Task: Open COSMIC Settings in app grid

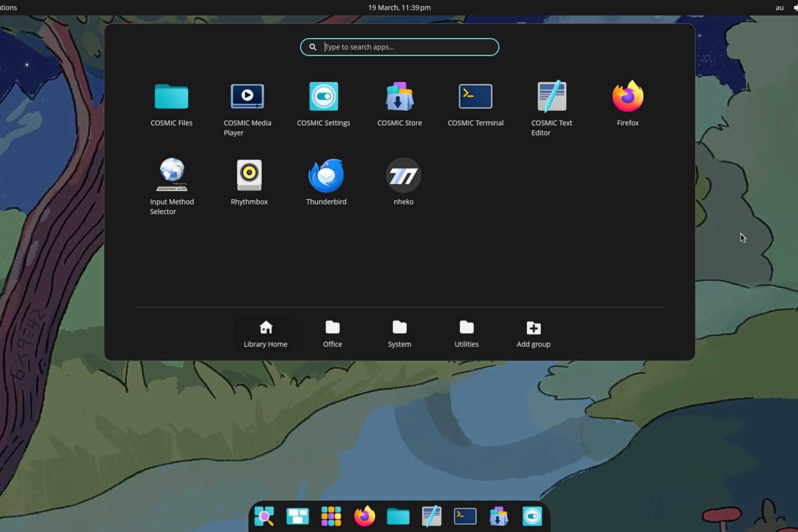Action: (323, 103)
